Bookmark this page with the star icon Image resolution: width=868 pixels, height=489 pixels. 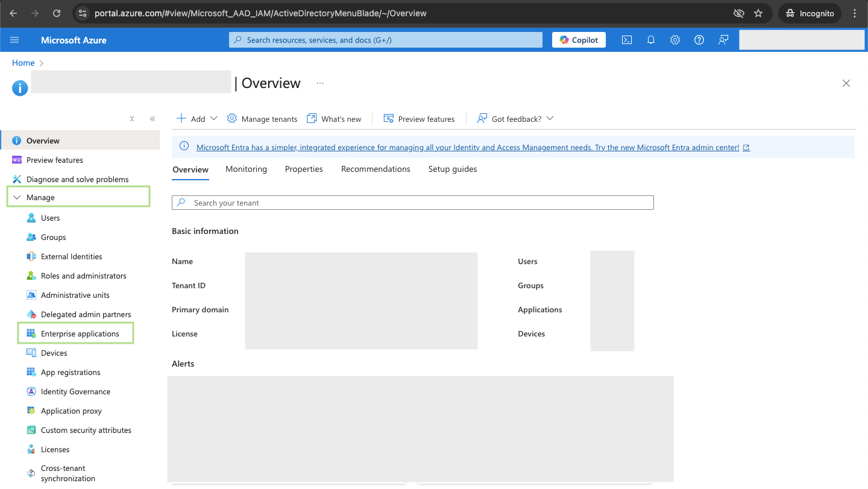(758, 13)
